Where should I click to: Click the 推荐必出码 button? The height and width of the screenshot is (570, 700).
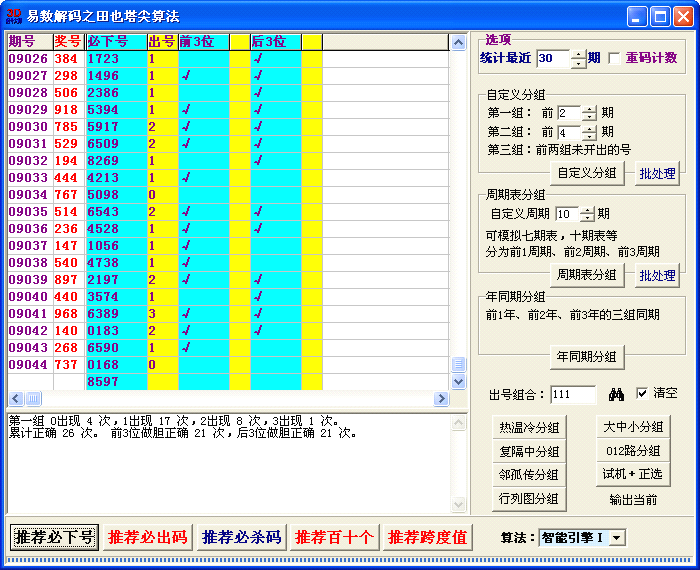pos(147,538)
